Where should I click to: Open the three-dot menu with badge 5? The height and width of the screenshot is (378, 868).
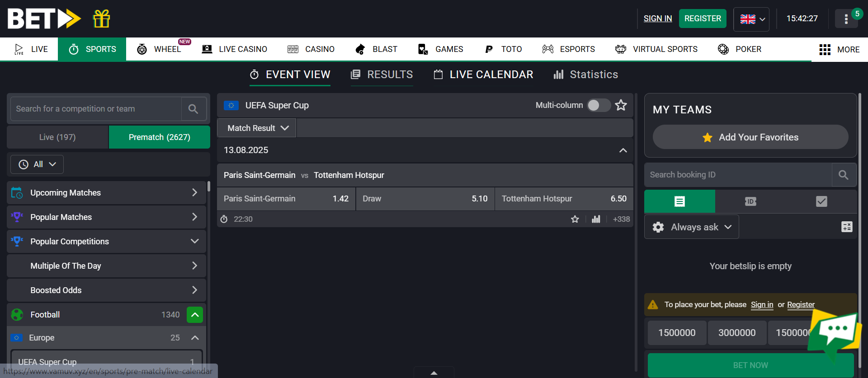click(x=846, y=19)
